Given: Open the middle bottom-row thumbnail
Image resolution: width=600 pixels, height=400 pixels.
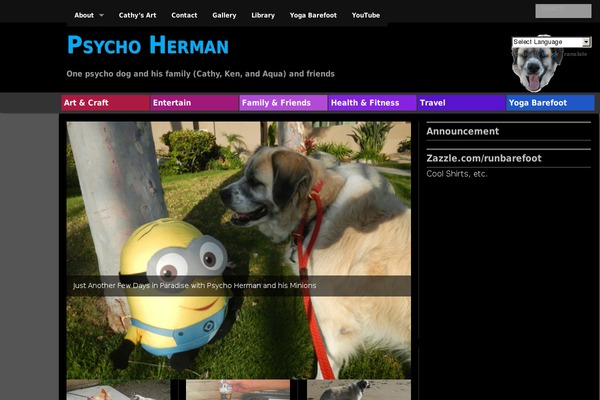Looking at the screenshot, I should click(x=238, y=390).
